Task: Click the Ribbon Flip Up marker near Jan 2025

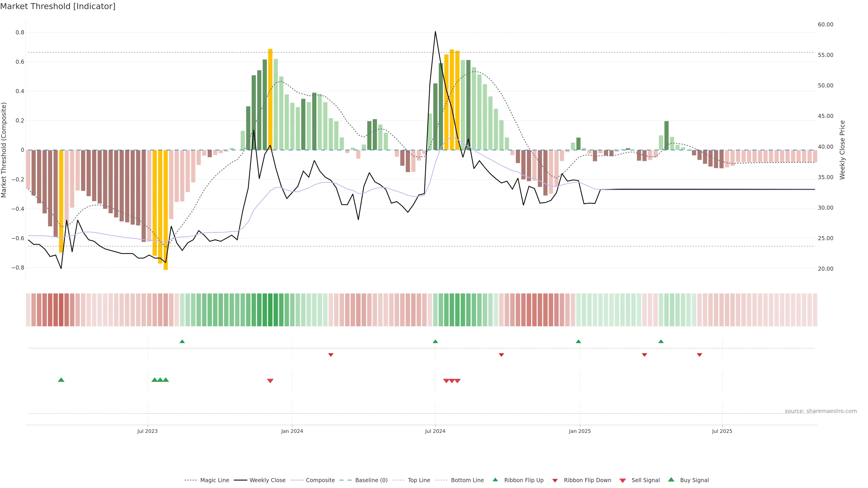Action: [579, 342]
